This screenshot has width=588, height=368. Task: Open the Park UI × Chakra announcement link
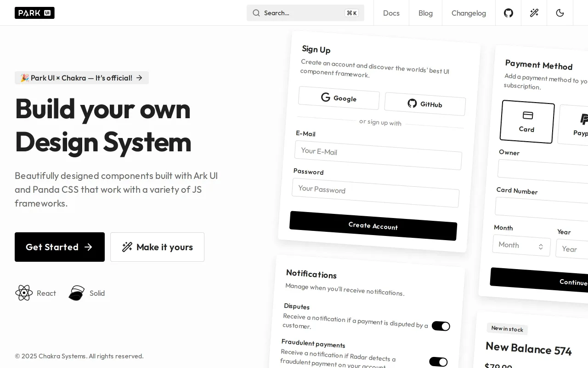82,78
